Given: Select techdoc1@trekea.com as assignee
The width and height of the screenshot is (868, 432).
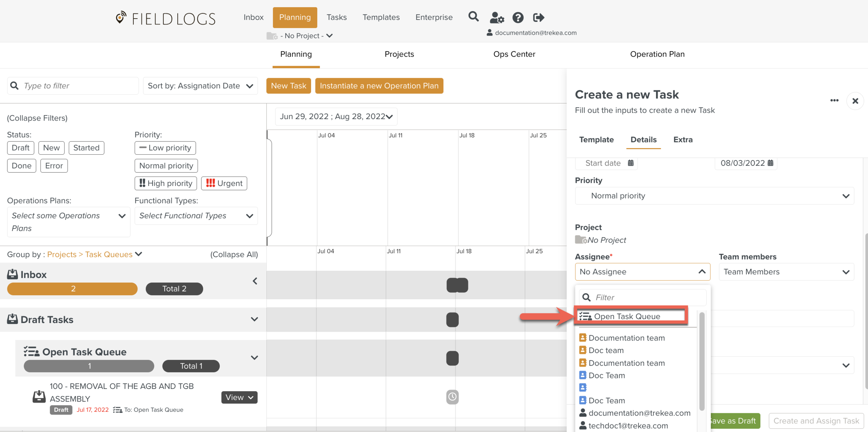Looking at the screenshot, I should [624, 425].
